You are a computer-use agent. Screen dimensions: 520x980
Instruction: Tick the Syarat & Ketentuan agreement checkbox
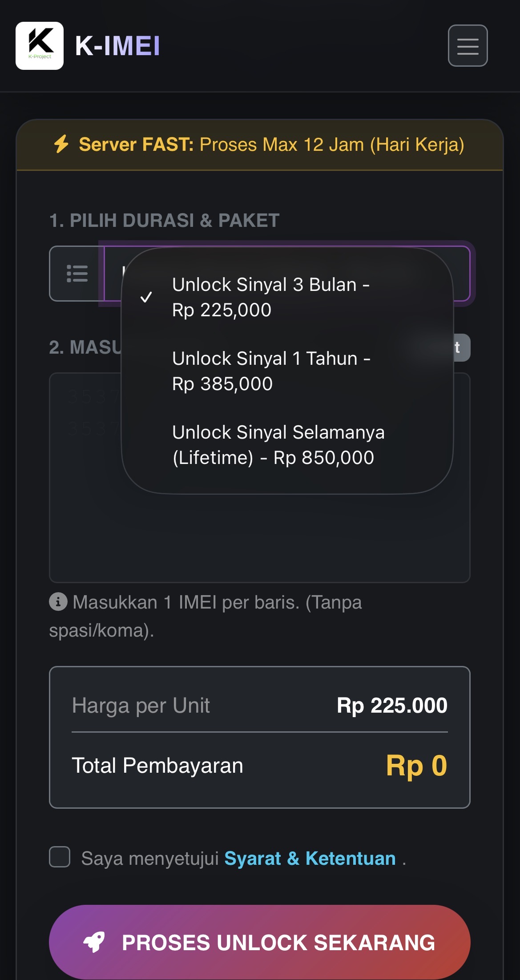pyautogui.click(x=60, y=857)
